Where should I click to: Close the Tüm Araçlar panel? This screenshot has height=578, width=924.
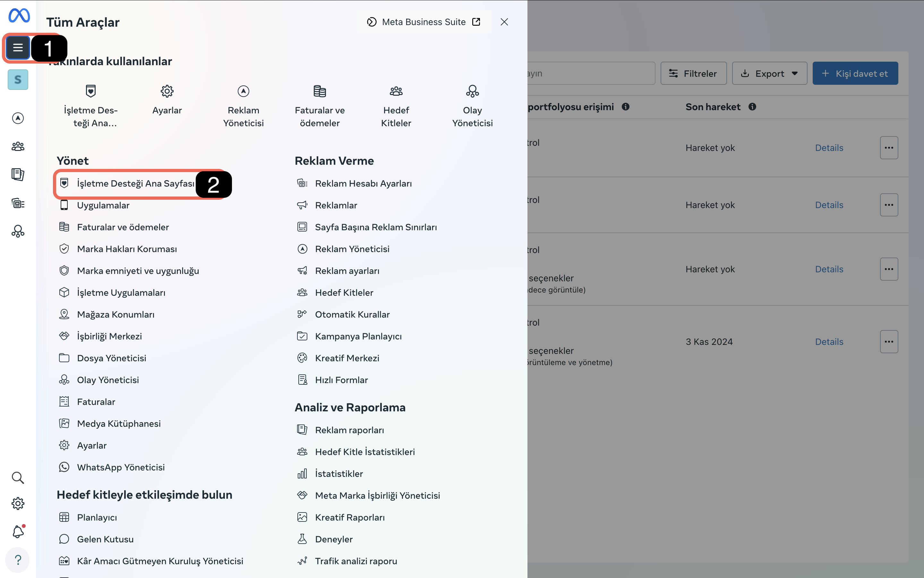click(504, 22)
